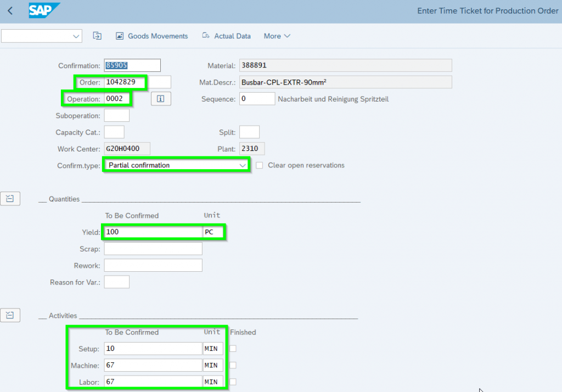Open the More menu
This screenshot has width=562, height=392.
click(x=277, y=36)
